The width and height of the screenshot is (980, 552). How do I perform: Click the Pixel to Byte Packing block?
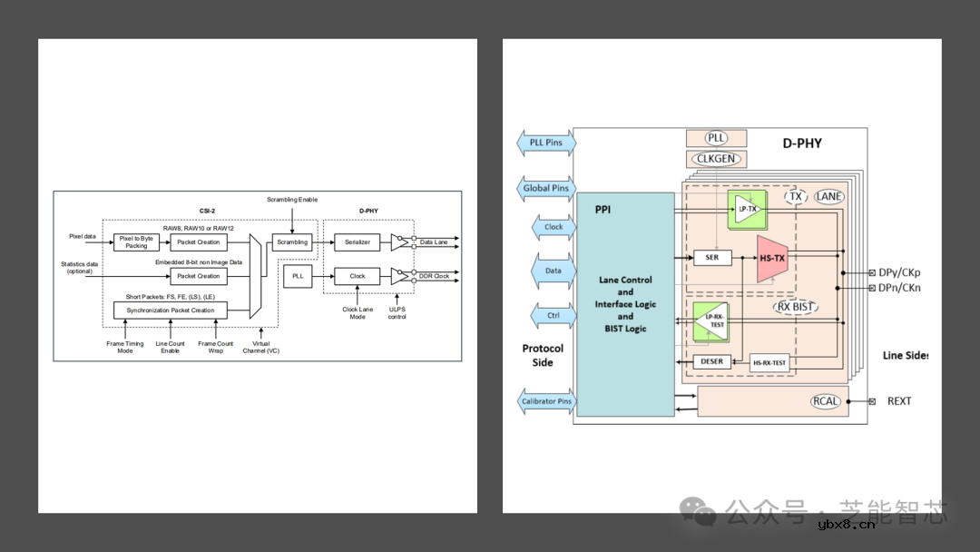(137, 242)
